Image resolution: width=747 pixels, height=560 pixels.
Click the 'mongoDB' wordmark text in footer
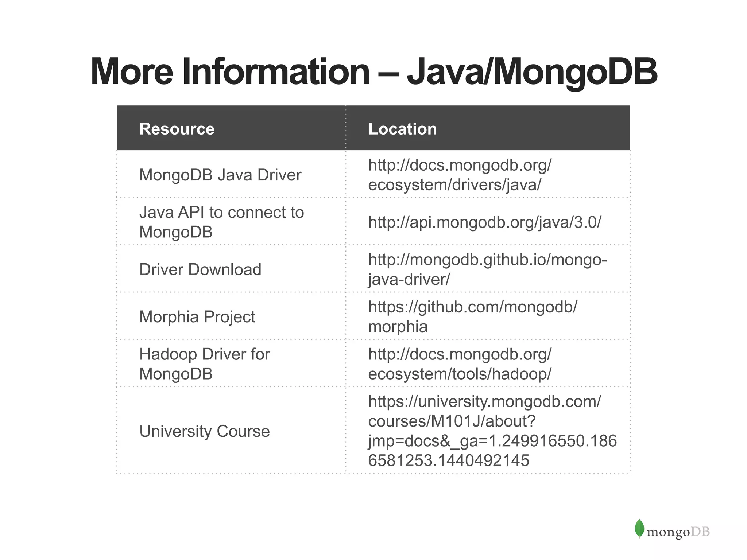tap(678, 532)
